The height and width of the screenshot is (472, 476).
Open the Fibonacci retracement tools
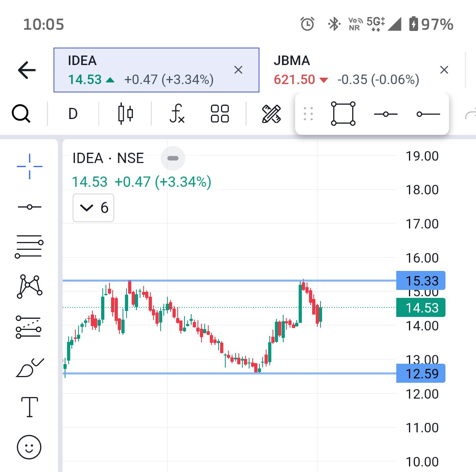(x=29, y=247)
